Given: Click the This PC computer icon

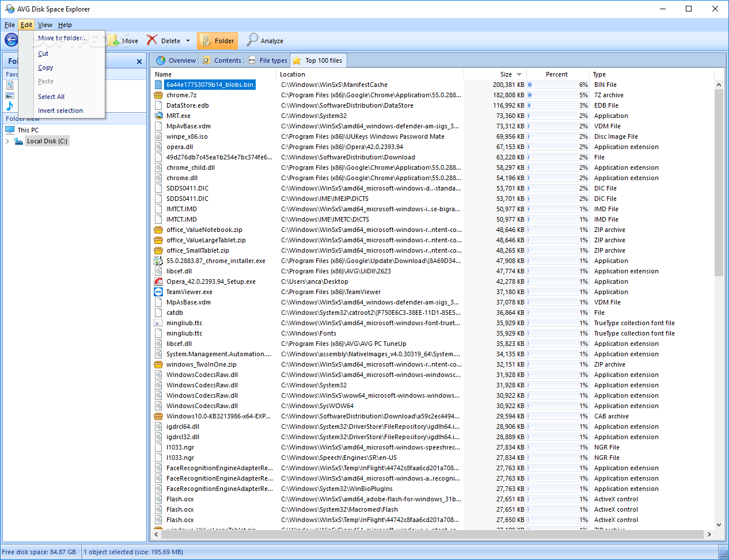Looking at the screenshot, I should pos(10,130).
